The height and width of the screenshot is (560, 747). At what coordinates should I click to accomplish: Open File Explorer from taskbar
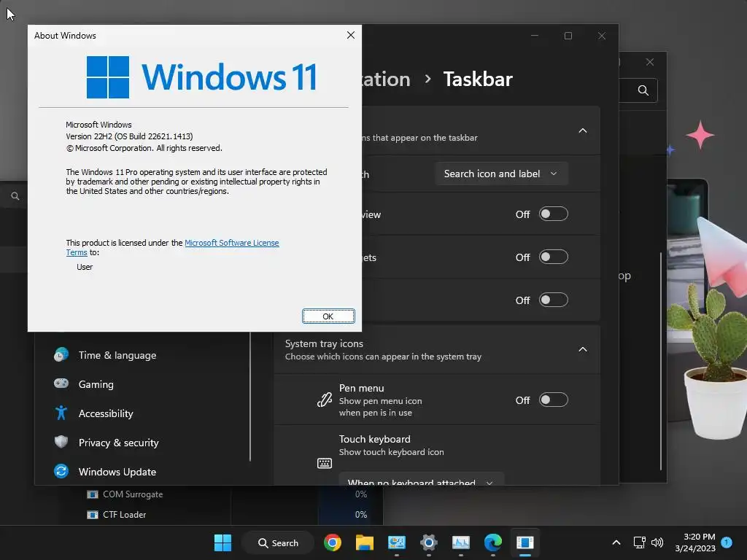pyautogui.click(x=365, y=542)
